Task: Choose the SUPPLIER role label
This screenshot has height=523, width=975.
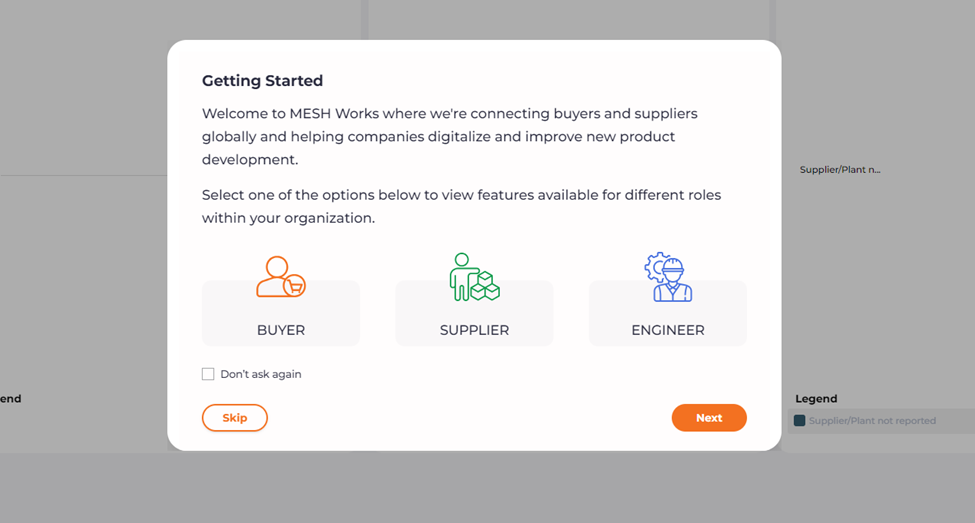Action: (x=474, y=330)
